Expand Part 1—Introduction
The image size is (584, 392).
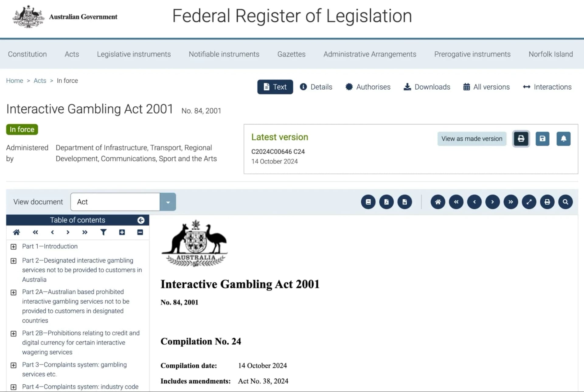coord(13,247)
